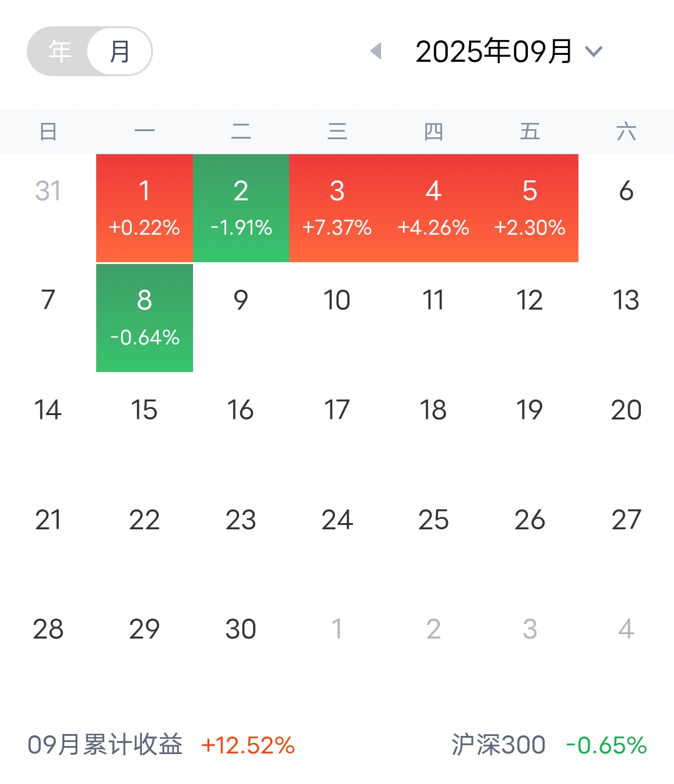Image resolution: width=674 pixels, height=784 pixels.
Task: Select the September 5 cell at +2.30%
Action: [530, 208]
